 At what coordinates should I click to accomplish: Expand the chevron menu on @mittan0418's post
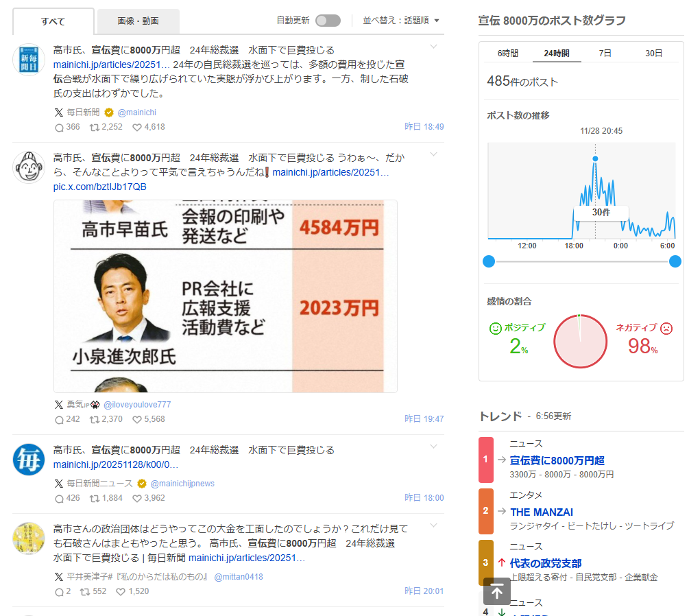point(433,525)
